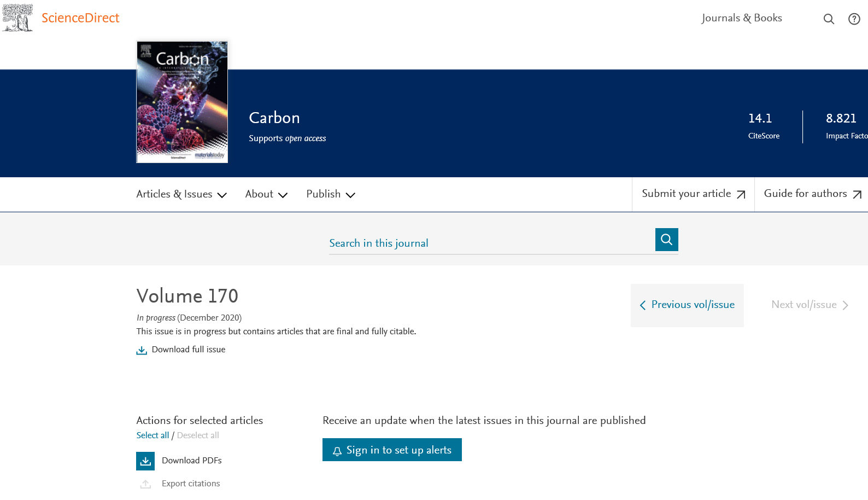Viewport: 868px width, 500px height.
Task: Click the 8.821 Impact Factor metric
Action: [x=846, y=126]
